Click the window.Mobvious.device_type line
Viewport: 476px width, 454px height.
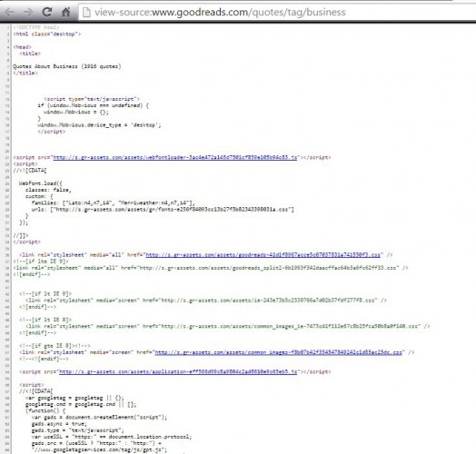[x=99, y=125]
